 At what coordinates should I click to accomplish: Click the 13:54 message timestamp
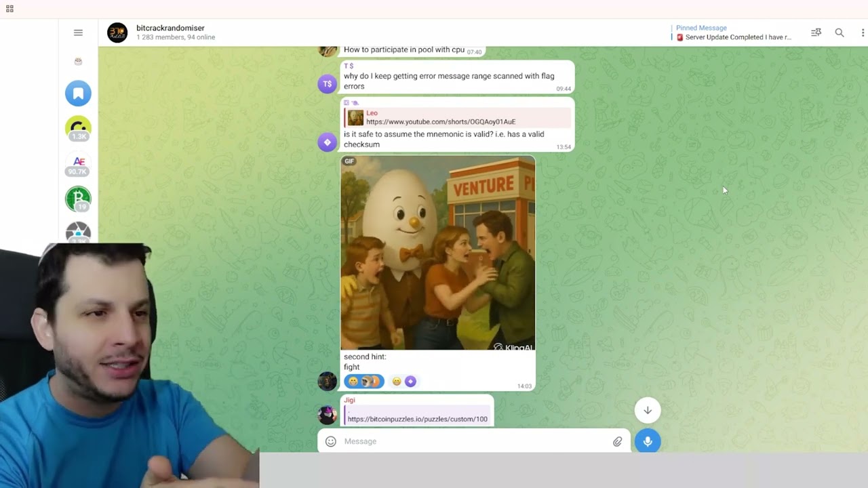pos(564,147)
